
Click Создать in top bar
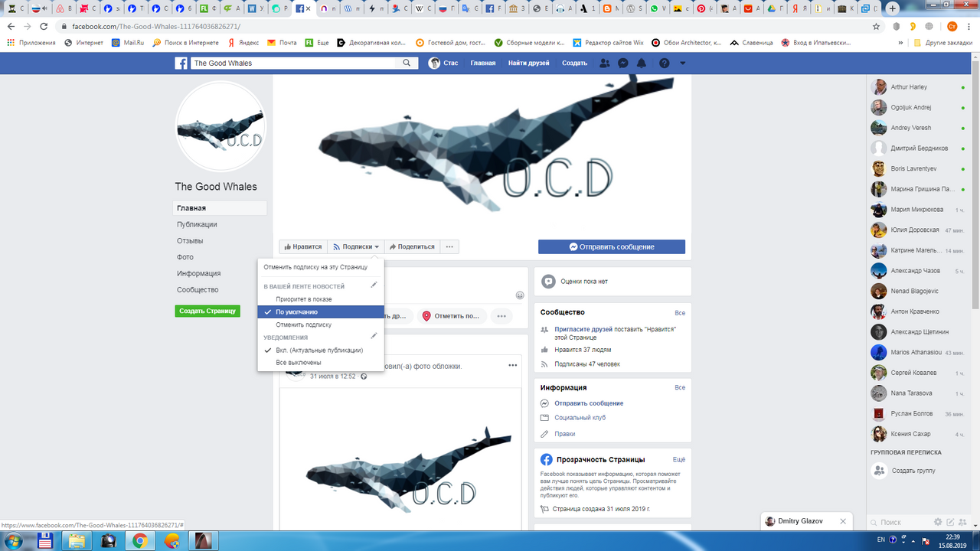point(574,64)
